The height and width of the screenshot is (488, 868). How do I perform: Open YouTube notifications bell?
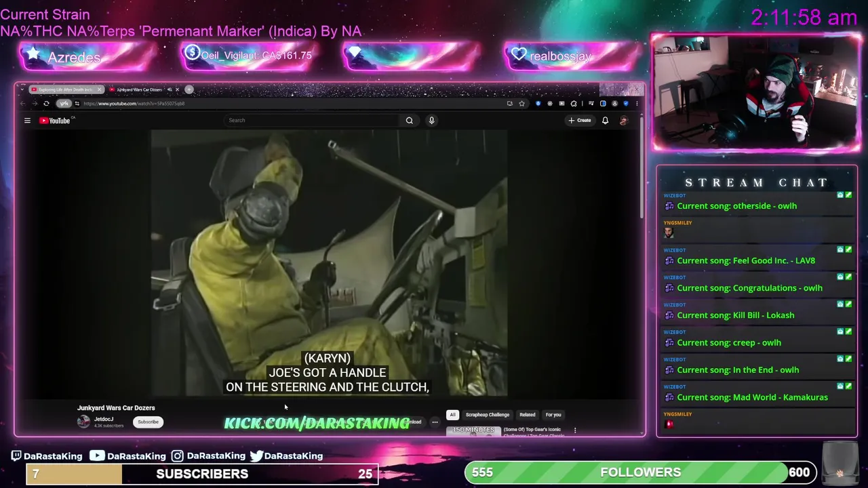[x=605, y=120]
